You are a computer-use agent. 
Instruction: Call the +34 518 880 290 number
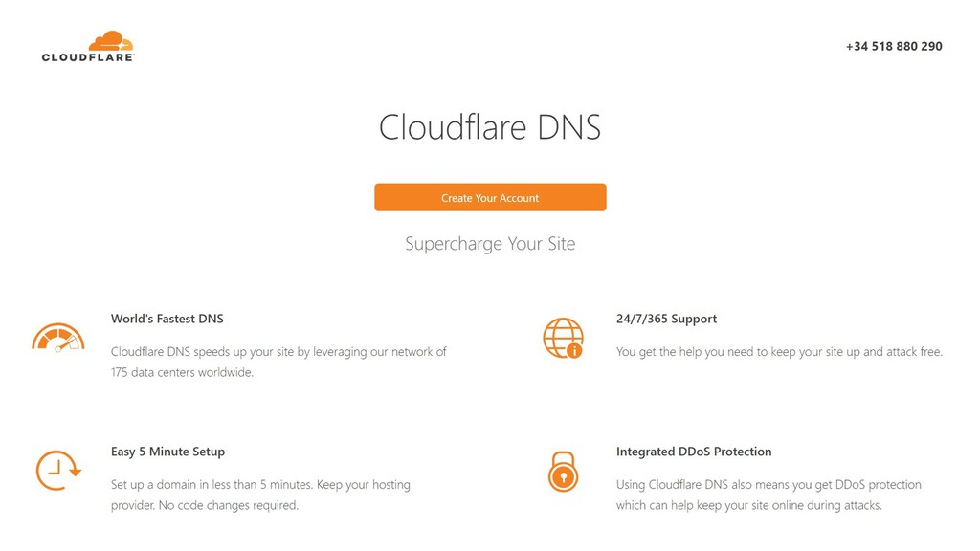click(894, 46)
